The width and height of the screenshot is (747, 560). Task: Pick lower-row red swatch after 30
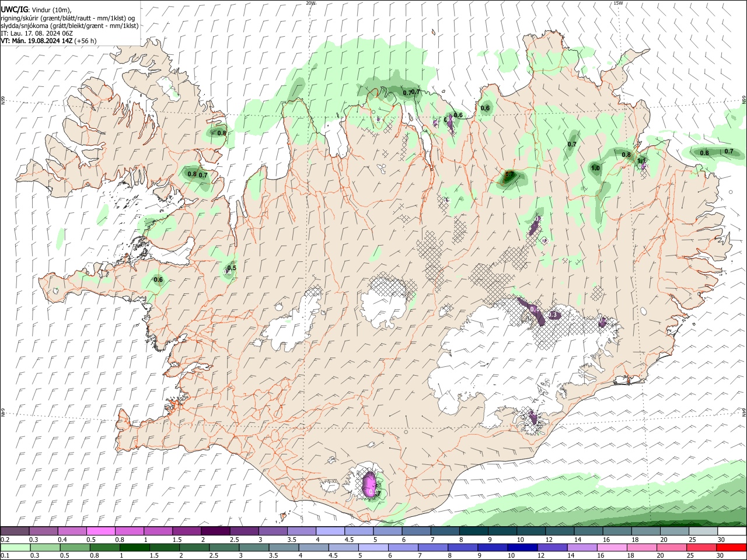point(731,547)
